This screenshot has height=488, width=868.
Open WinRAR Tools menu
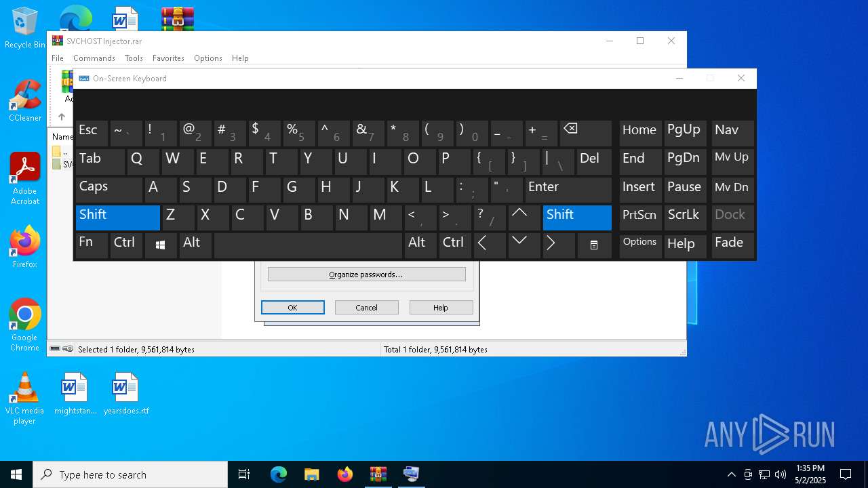click(134, 58)
